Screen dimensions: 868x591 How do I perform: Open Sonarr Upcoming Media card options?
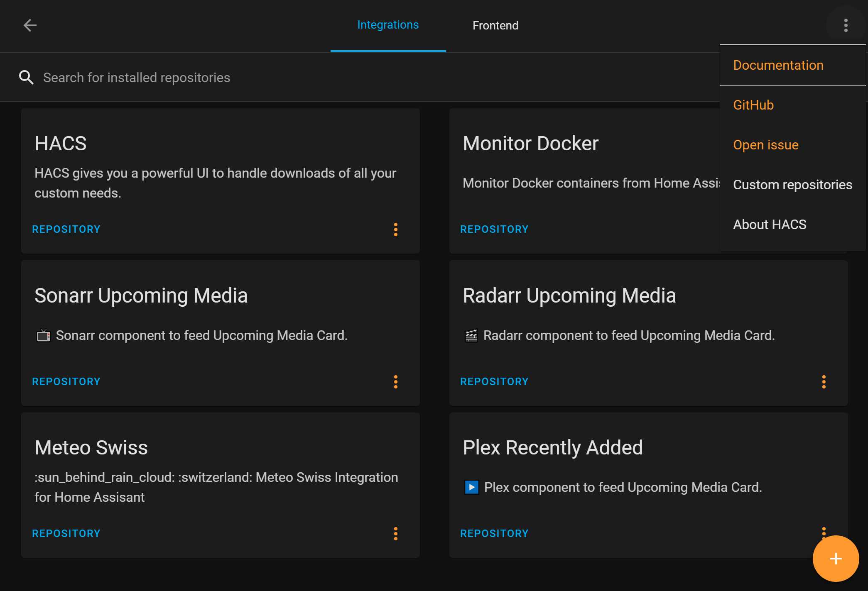click(396, 382)
